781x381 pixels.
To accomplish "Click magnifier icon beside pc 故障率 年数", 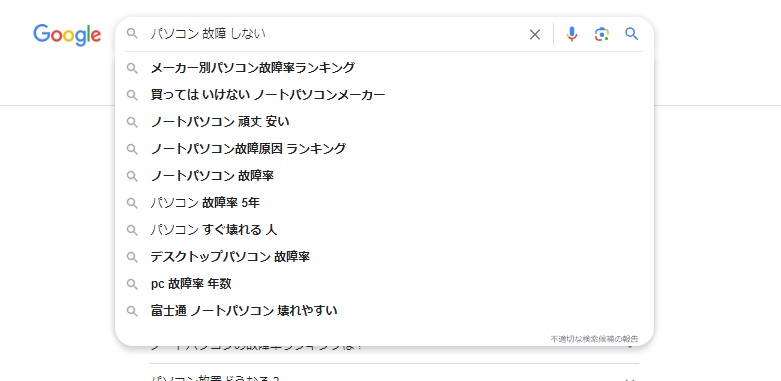I will pyautogui.click(x=132, y=284).
